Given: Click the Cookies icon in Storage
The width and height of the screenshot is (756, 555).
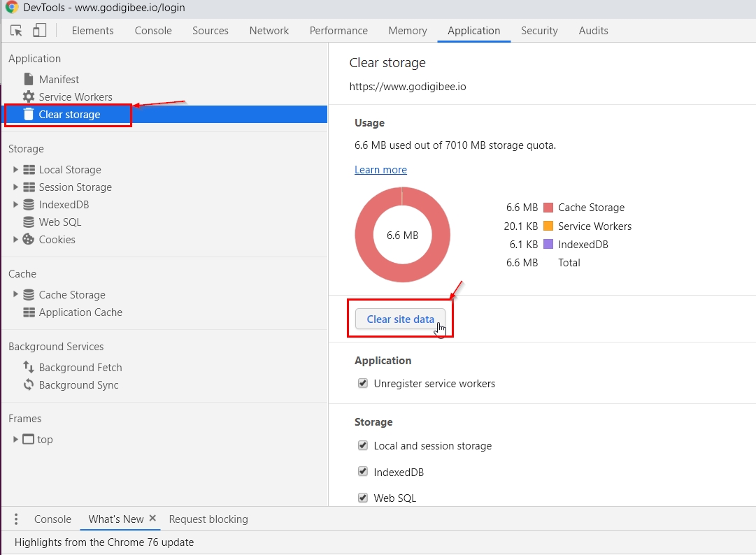Looking at the screenshot, I should click(x=29, y=240).
